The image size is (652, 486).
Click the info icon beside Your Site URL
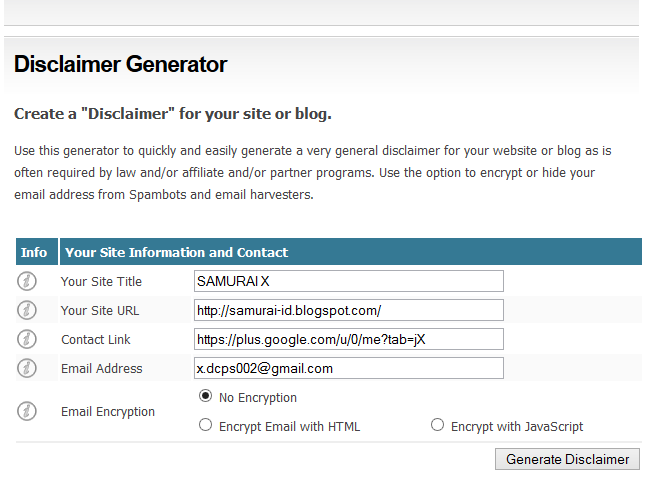tap(27, 311)
